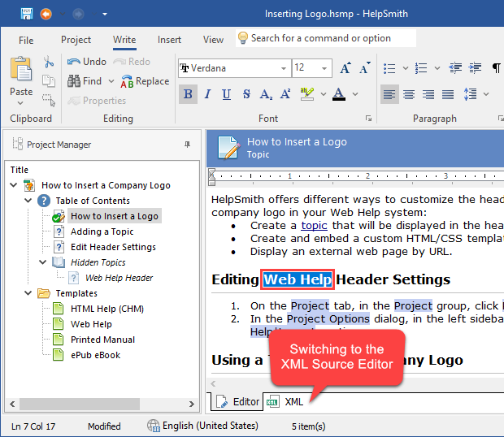Click the command search box
504x437 pixels.
tap(326, 38)
